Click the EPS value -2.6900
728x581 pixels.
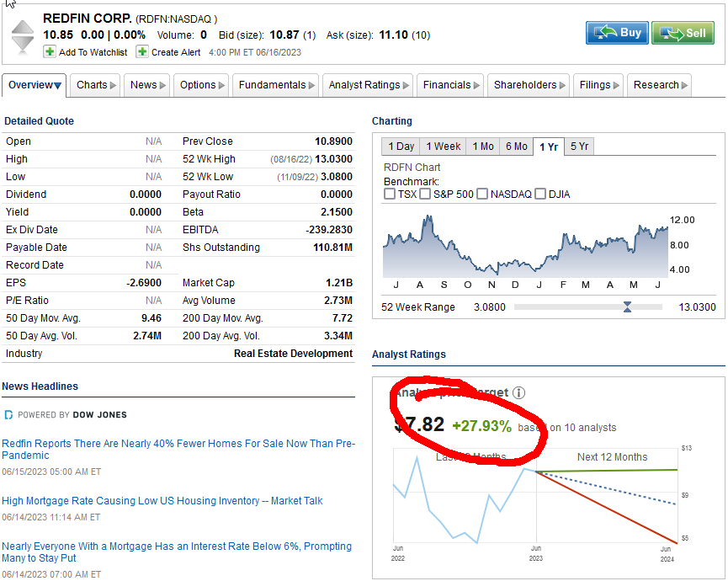pos(144,282)
